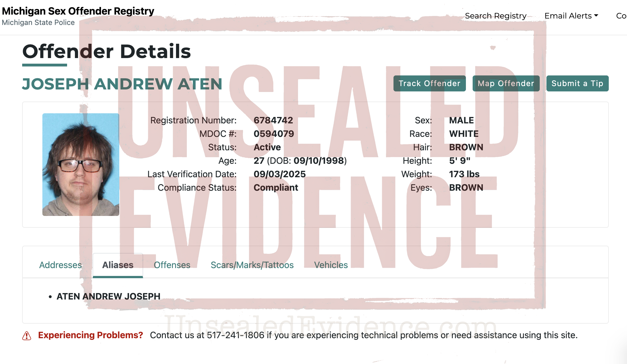View the Scars/Marks/Tattoos tab
627x364 pixels.
tap(252, 265)
